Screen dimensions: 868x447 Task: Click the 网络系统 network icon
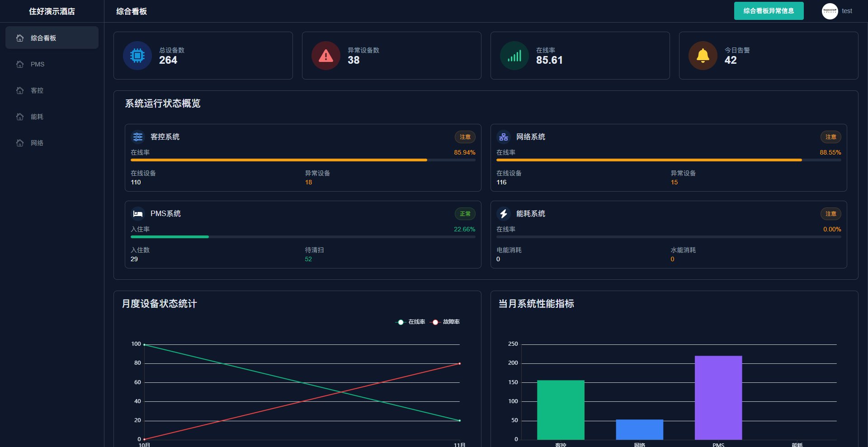pos(504,136)
